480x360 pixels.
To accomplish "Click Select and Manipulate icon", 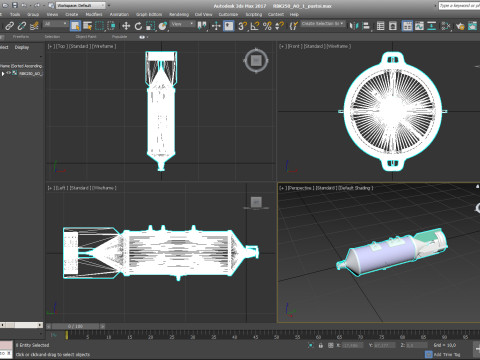I will (216, 26).
